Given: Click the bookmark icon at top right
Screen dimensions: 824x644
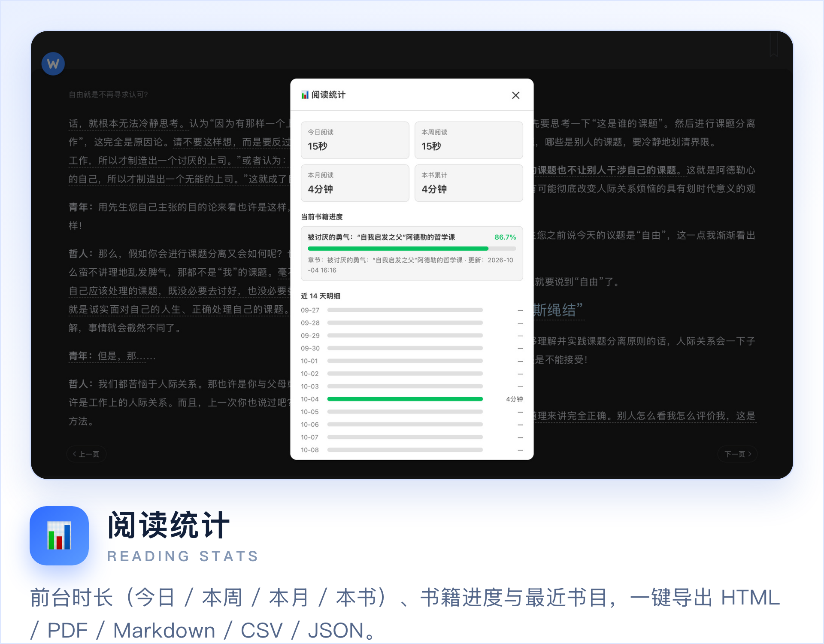Looking at the screenshot, I should point(774,44).
